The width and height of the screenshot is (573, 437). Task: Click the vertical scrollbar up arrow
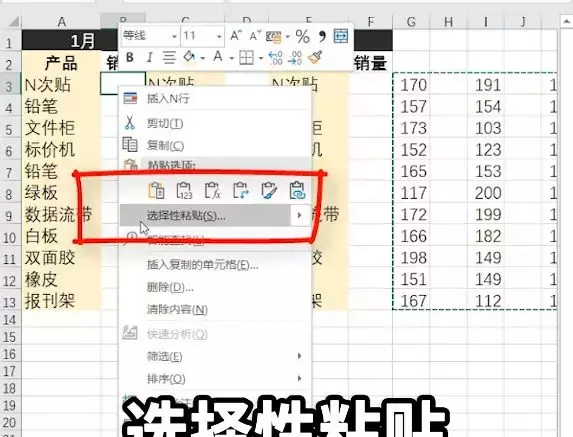[567, 22]
